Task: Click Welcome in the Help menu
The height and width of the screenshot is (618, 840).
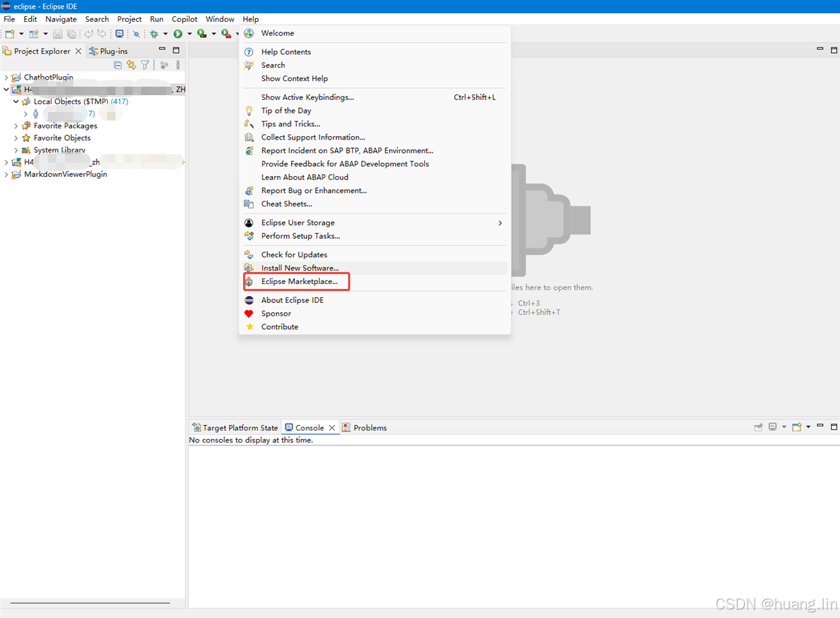Action: (374, 33)
